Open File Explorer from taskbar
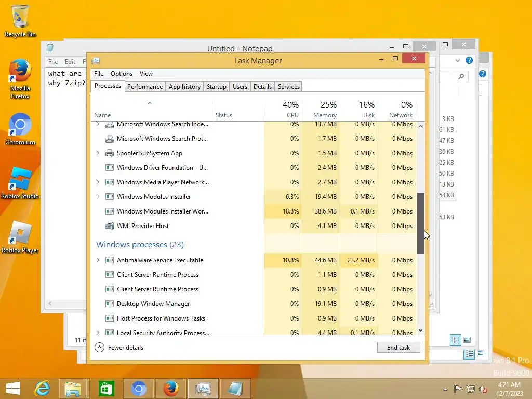Screen dimensions: 532x399 [73, 389]
